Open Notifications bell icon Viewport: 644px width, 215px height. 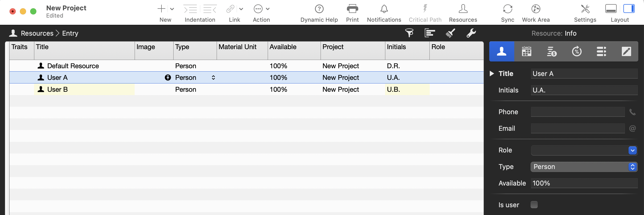[x=384, y=9]
